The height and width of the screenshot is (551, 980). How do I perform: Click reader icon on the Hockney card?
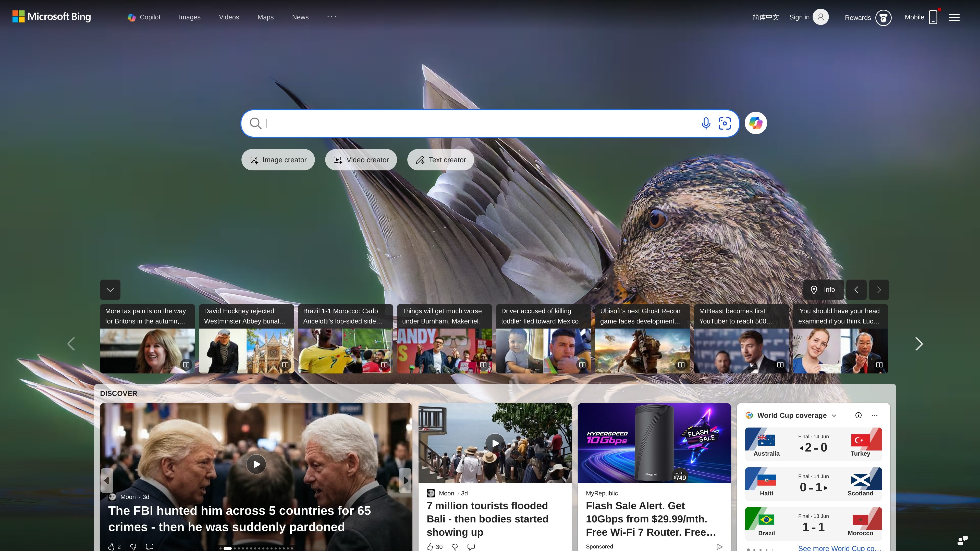(x=285, y=365)
